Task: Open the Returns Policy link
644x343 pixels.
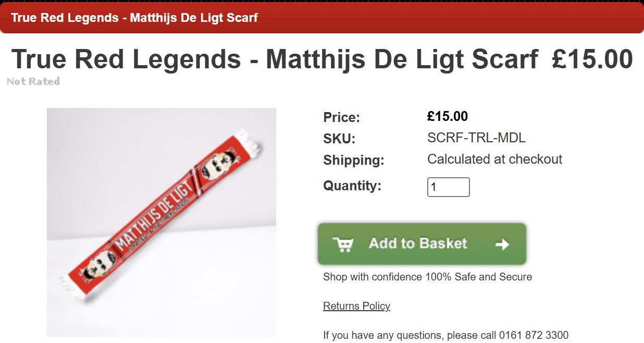Action: click(x=356, y=306)
